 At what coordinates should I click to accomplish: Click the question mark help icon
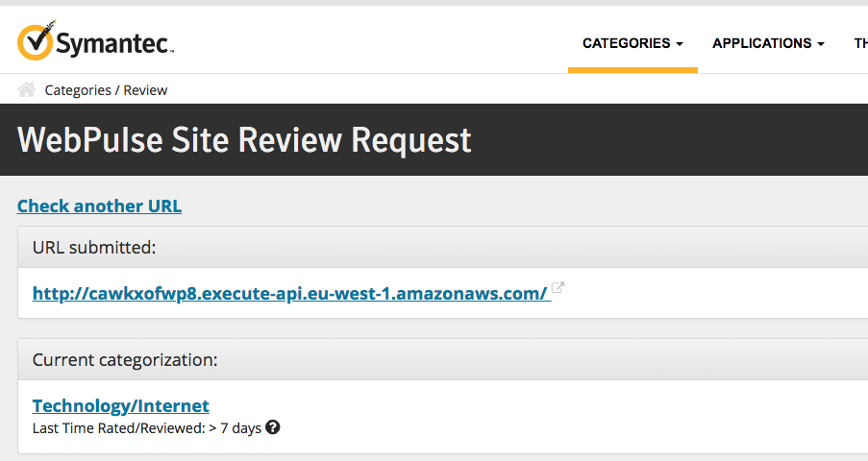[x=273, y=427]
